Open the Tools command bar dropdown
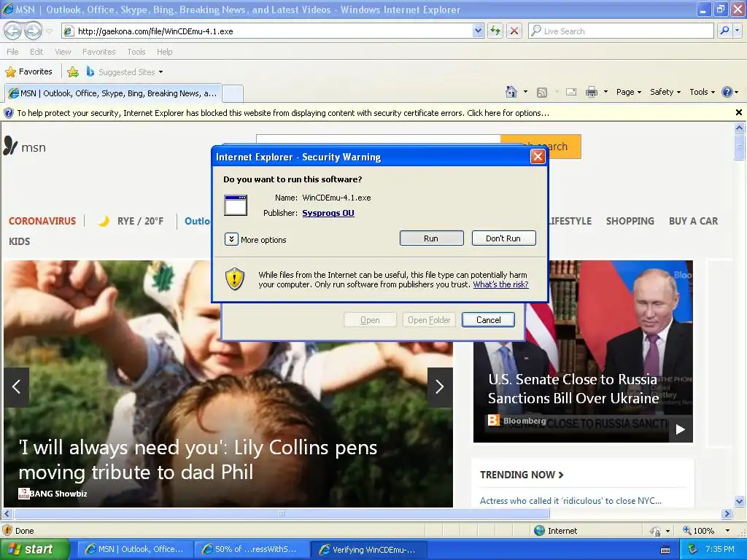The width and height of the screenshot is (747, 560). pos(702,92)
